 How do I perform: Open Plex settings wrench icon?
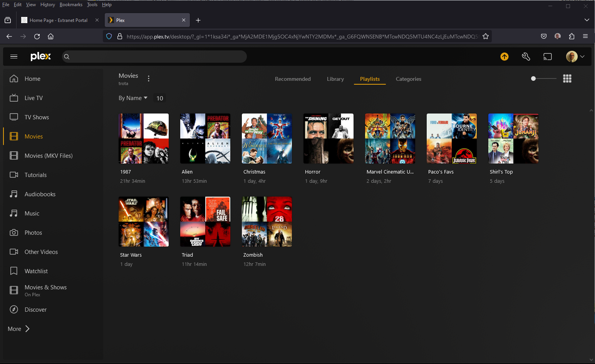(526, 57)
